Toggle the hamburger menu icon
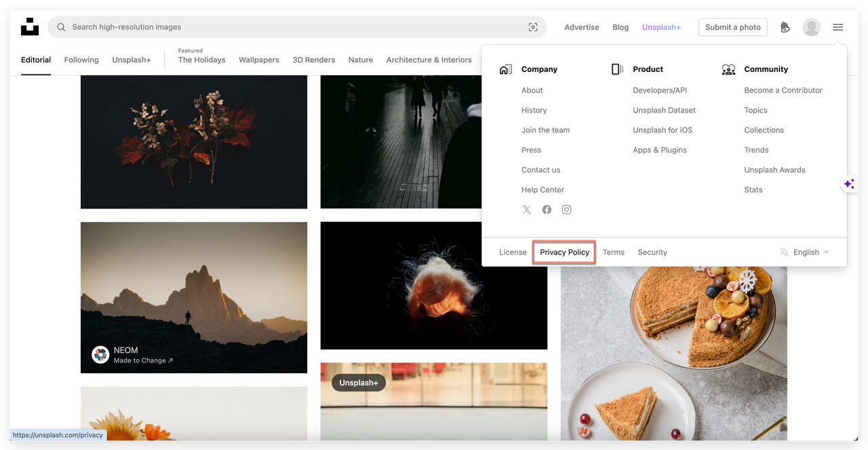The height and width of the screenshot is (450, 868). 838,27
